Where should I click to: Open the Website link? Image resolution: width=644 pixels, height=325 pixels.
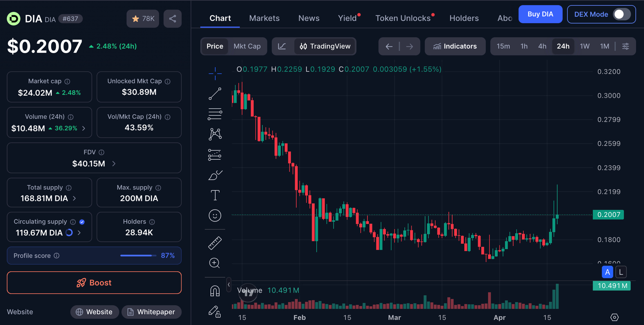point(94,312)
